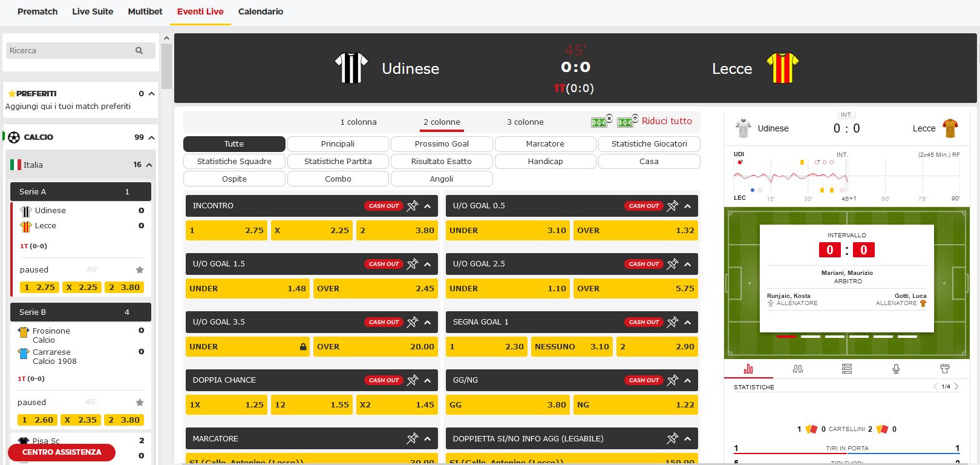Pin the MARCATORE market
Viewport: 980px width, 465px height.
(x=413, y=438)
